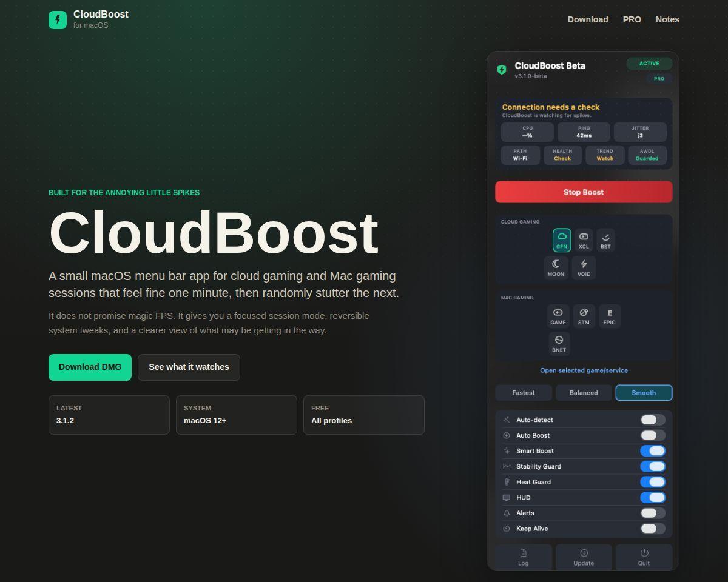Select the BNET Mac gaming launcher

(x=559, y=343)
